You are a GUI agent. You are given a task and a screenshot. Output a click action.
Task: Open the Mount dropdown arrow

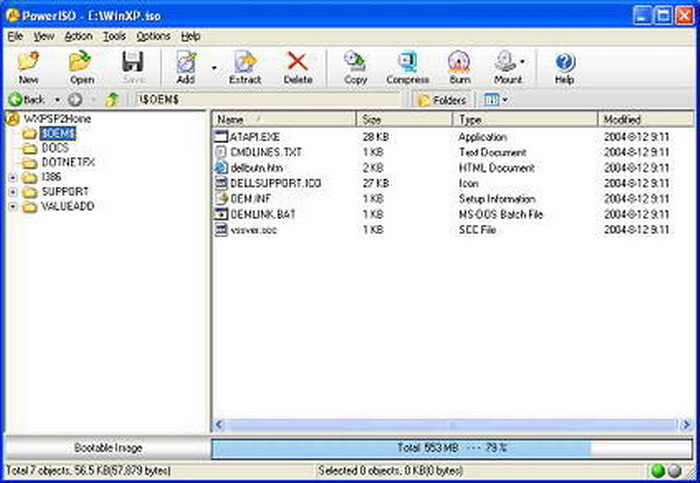click(x=523, y=62)
